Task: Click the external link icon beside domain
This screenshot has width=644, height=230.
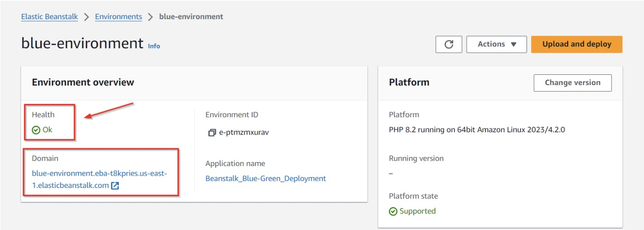Action: point(115,186)
